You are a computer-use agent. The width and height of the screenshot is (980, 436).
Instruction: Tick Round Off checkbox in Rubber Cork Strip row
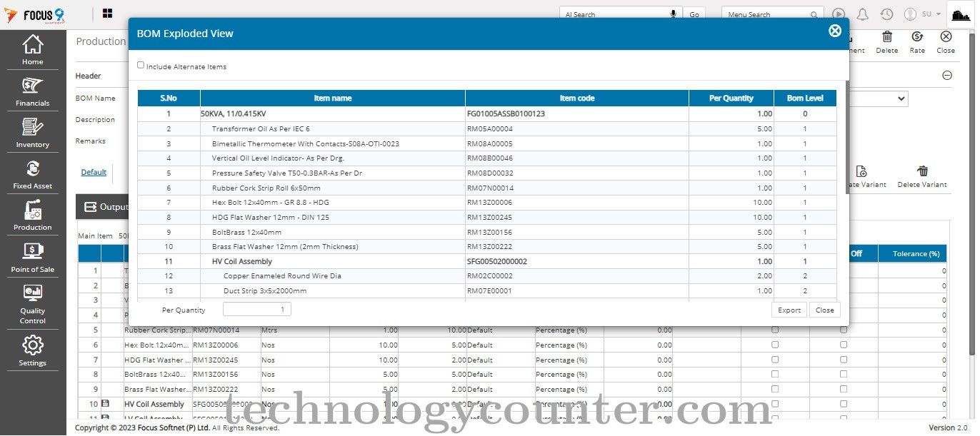pyautogui.click(x=844, y=330)
